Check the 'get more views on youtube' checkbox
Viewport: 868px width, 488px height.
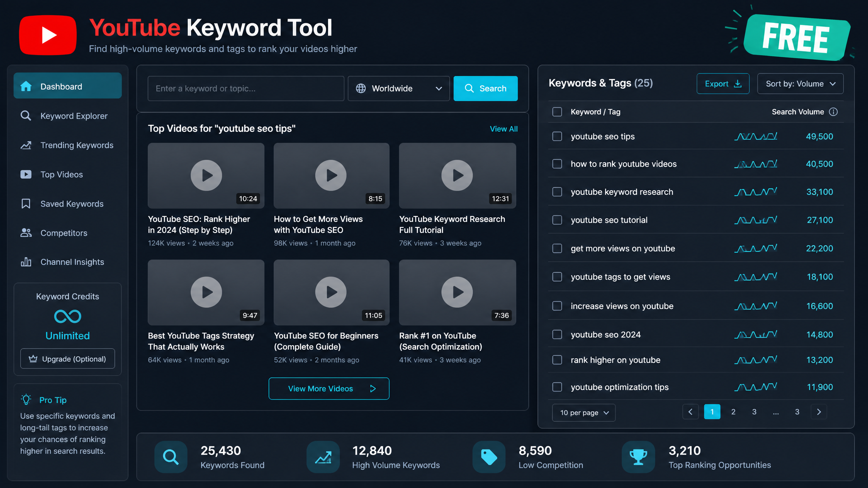click(557, 248)
